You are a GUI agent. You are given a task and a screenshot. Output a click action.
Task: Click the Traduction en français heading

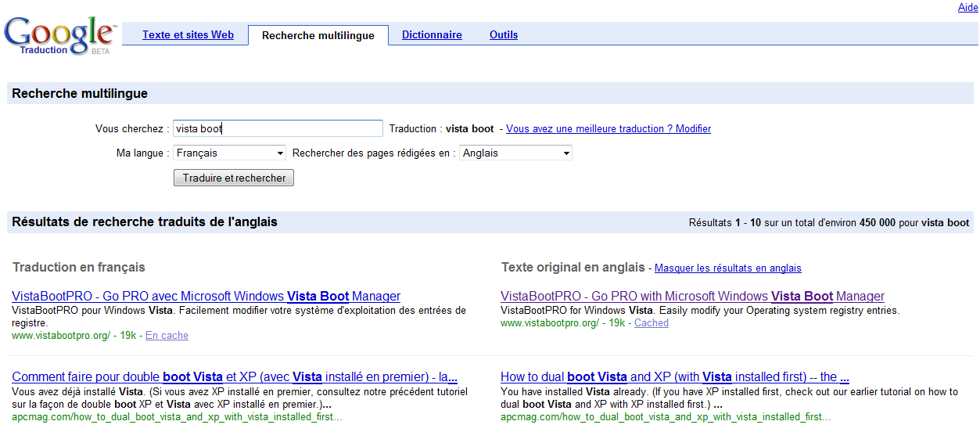(x=79, y=268)
